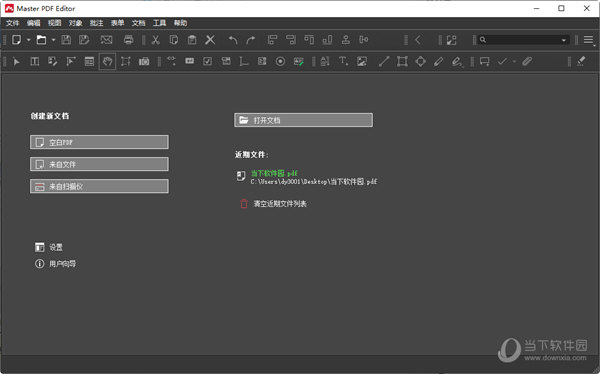Select the text selection columns tool

pos(34,62)
